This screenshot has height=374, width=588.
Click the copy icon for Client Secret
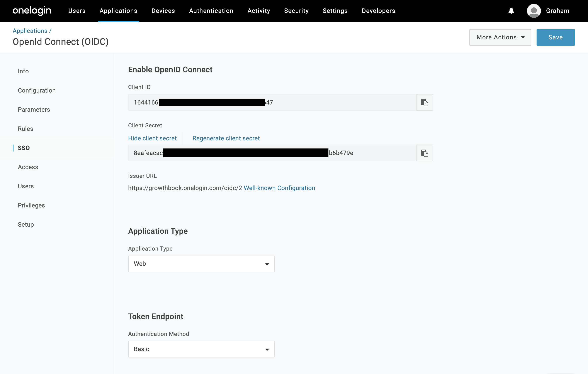[425, 153]
